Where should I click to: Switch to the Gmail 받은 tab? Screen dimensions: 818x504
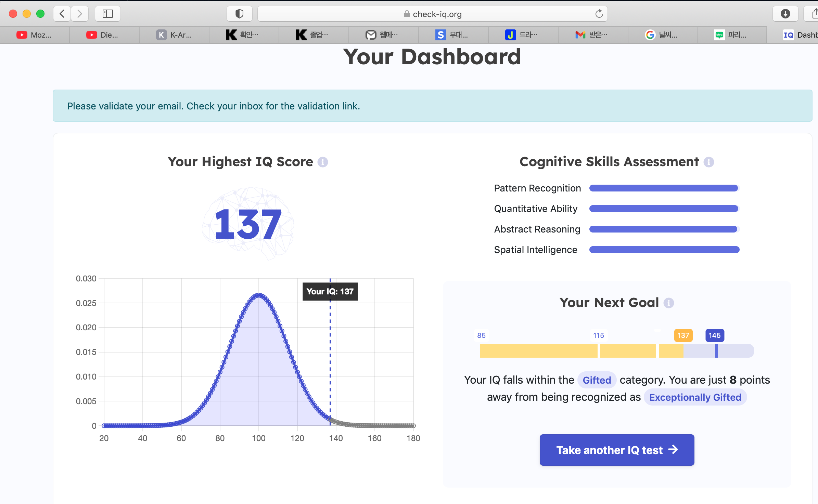[x=593, y=35]
